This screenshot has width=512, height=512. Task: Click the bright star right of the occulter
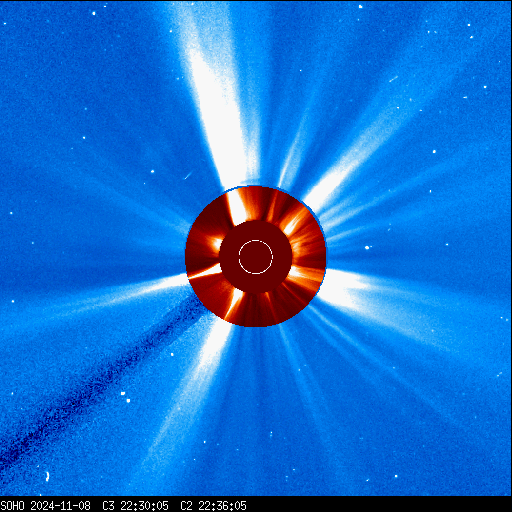click(367, 247)
